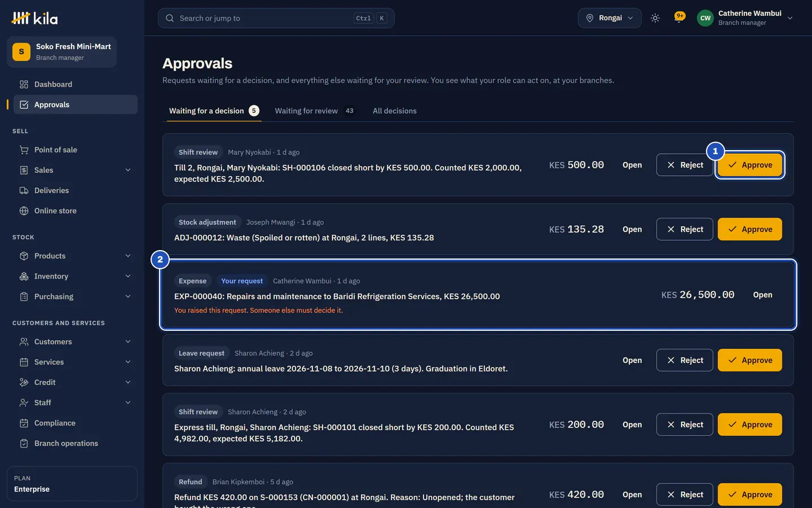The height and width of the screenshot is (508, 812).
Task: Expand the Purchasing submenu chevron
Action: [x=128, y=296]
